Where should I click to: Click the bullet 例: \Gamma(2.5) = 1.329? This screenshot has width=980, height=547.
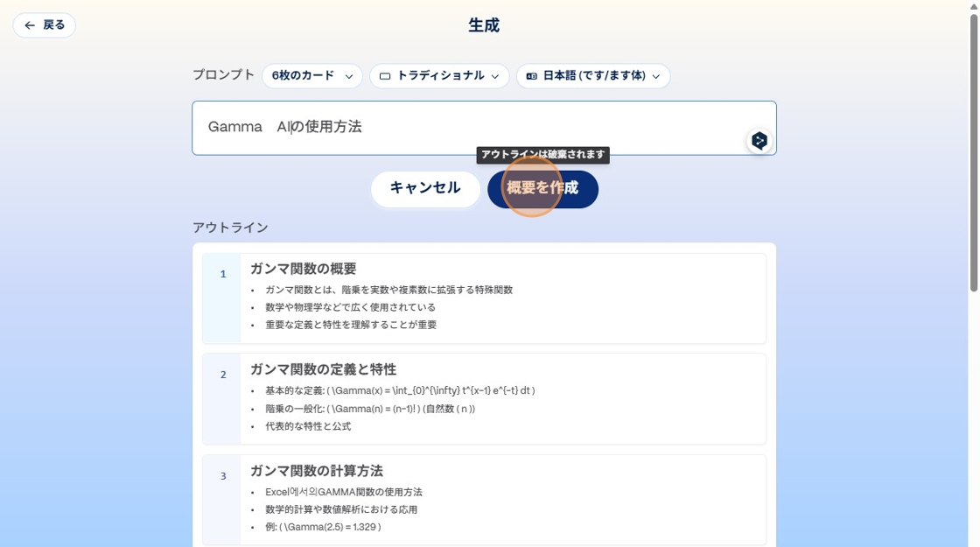[x=323, y=526]
